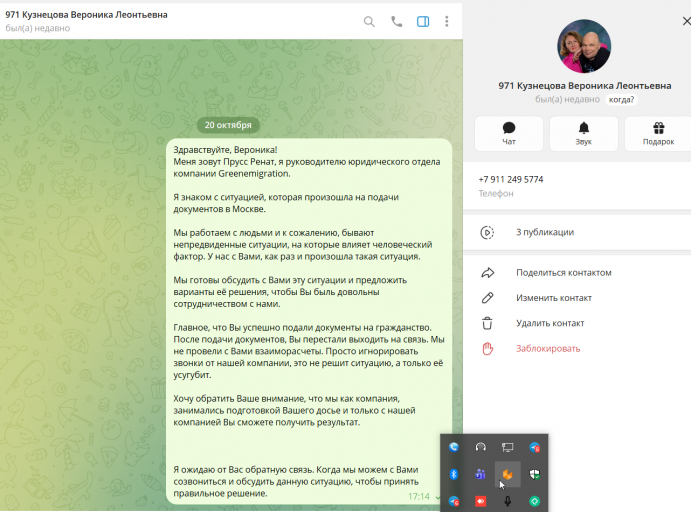Screen dimensions: 691x512
Task: Click the 'когда?' last-seen badge
Action: pos(621,100)
